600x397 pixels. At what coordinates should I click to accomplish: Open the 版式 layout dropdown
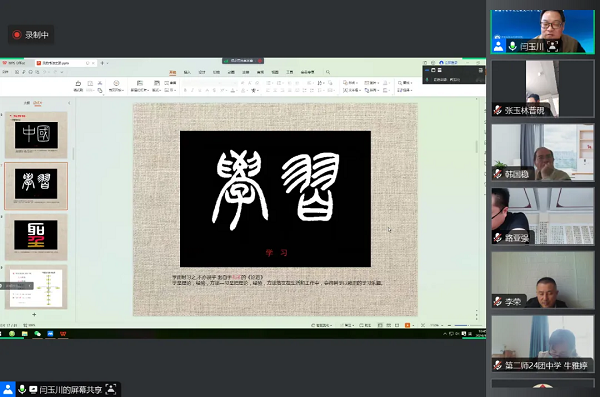point(157,90)
